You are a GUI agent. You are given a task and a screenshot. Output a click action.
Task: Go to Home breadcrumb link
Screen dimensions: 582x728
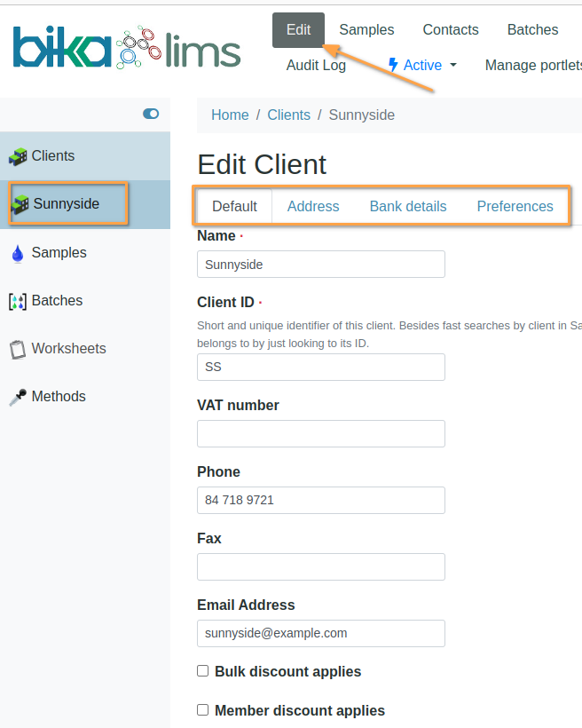(230, 115)
